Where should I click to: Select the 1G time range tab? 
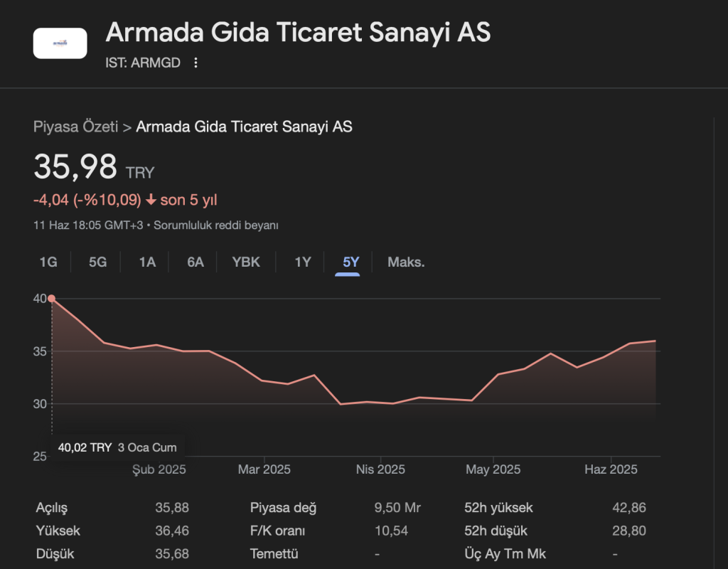[48, 262]
